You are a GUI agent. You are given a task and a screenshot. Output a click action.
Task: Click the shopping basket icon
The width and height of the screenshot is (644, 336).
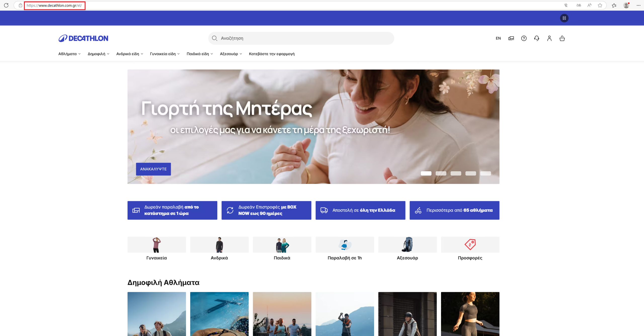pos(562,38)
